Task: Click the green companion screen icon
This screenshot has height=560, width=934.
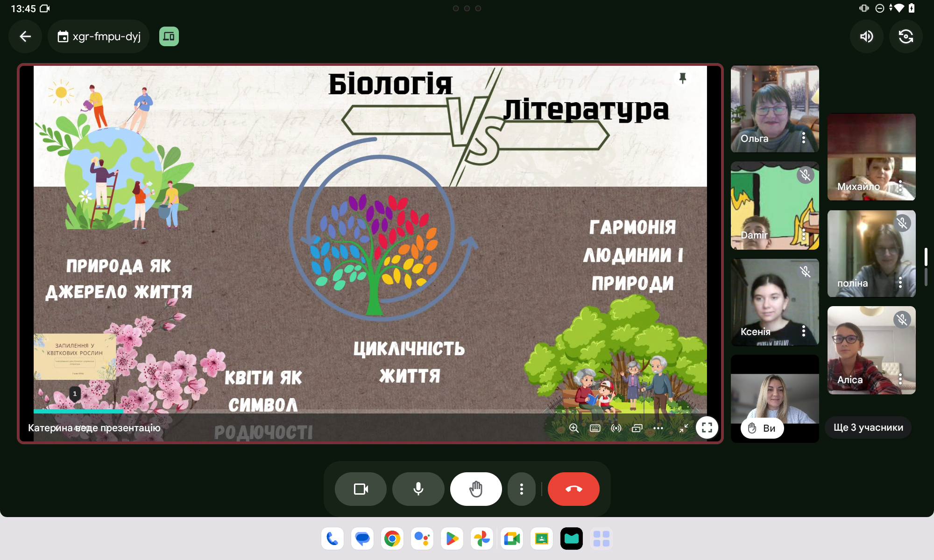Action: (169, 36)
